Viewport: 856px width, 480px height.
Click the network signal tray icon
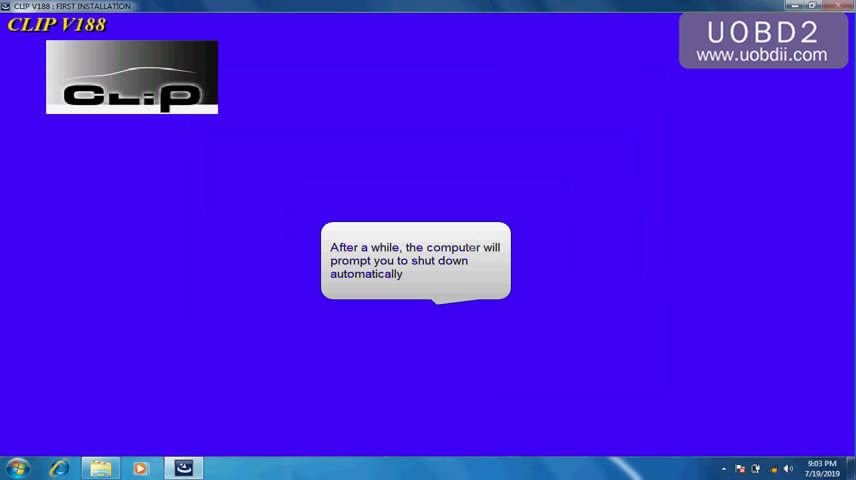pos(772,468)
